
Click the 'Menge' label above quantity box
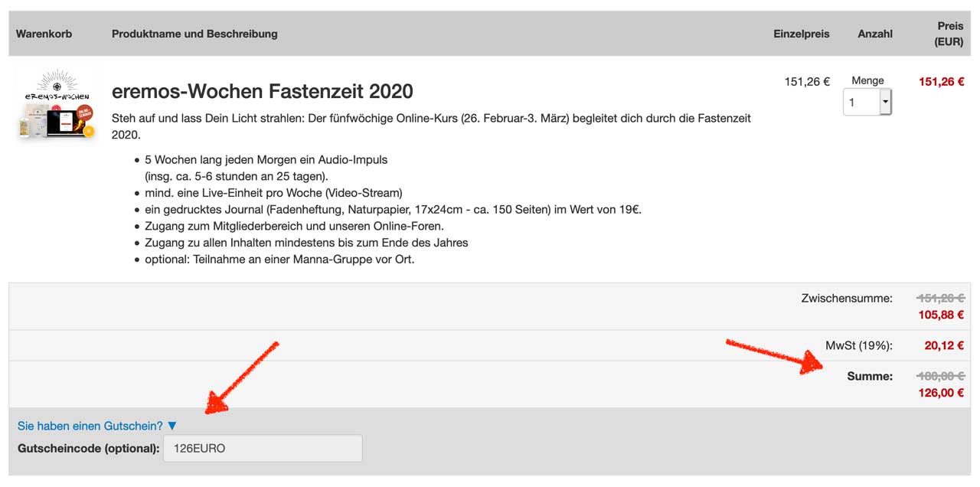(x=867, y=80)
